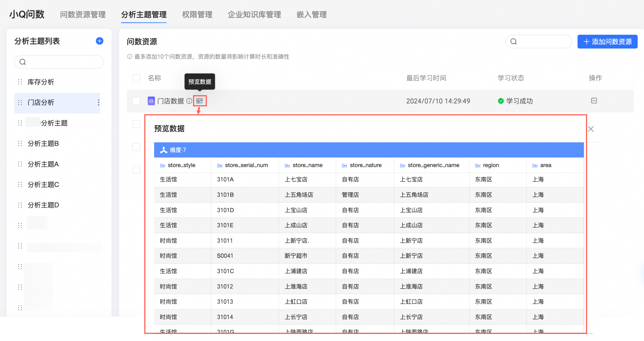Click the 操作 column header
The image size is (644, 341).
pyautogui.click(x=595, y=78)
